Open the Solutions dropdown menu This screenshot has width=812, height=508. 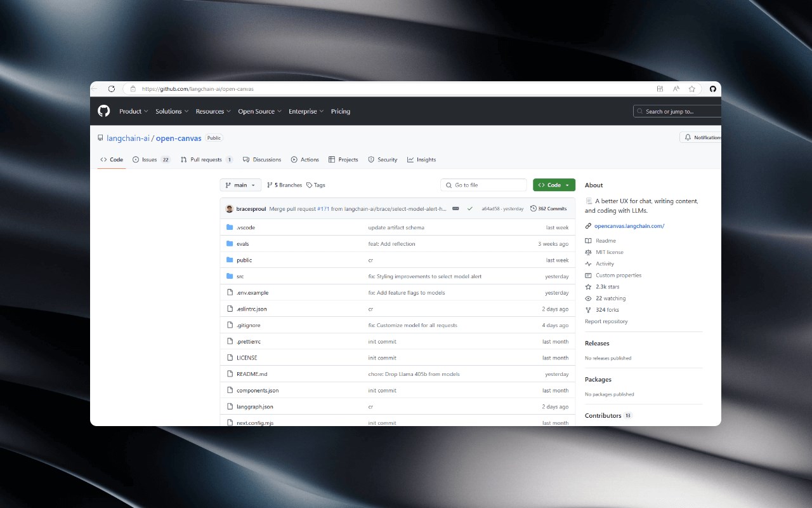point(172,111)
